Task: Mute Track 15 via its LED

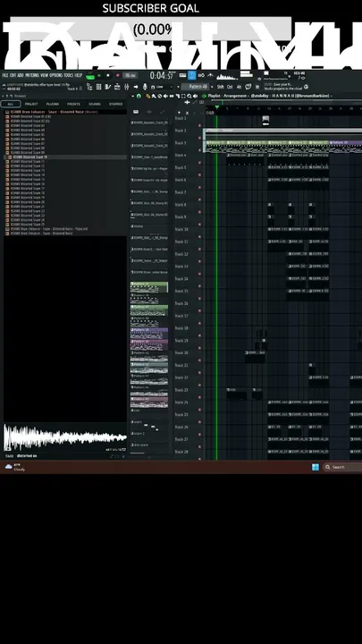Action: click(x=200, y=298)
